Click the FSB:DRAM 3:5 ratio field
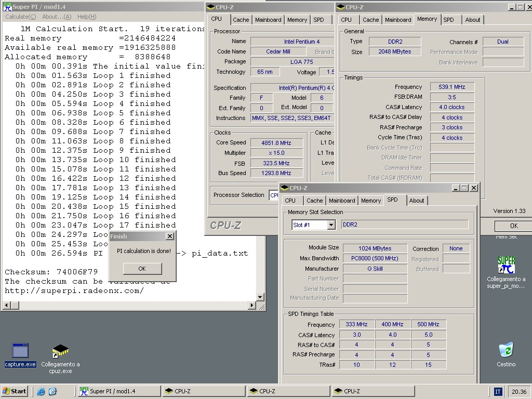This screenshot has width=532, height=399. click(x=452, y=97)
